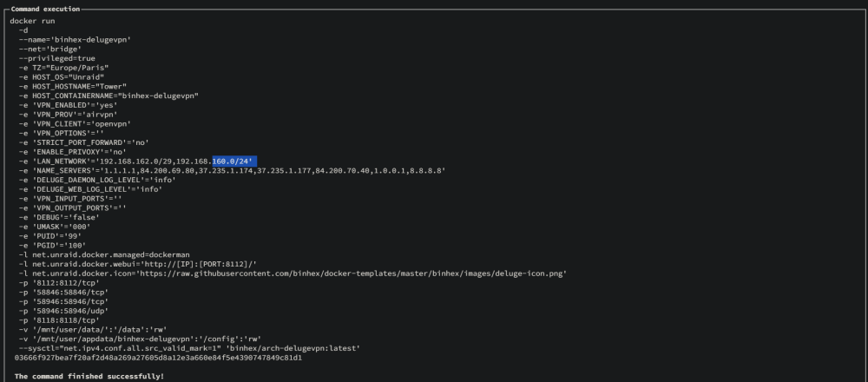The width and height of the screenshot is (868, 382).
Task: Click the 192.168.162.0/29 value in LAN_NETWORK
Action: coord(135,161)
